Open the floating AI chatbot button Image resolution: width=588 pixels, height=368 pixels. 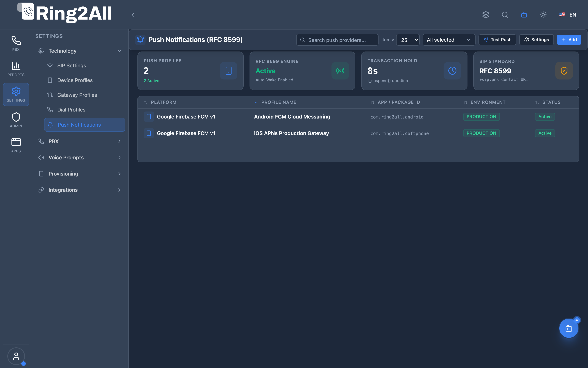click(569, 328)
